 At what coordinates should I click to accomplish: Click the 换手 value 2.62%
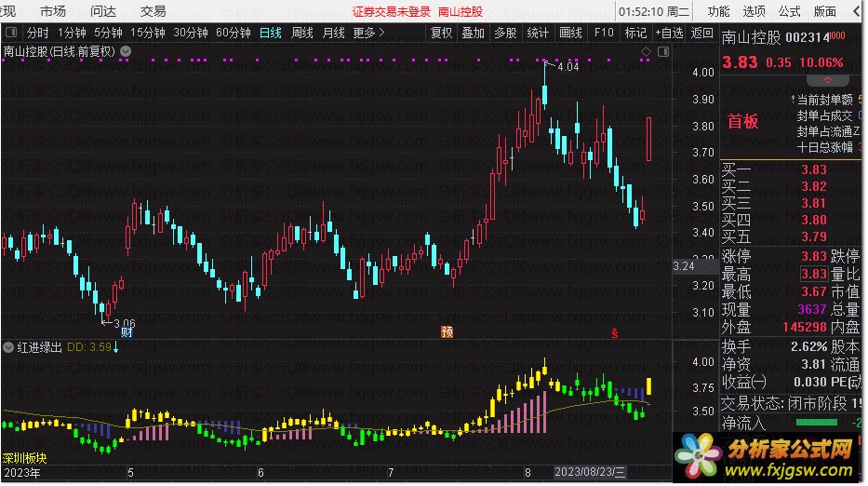point(808,347)
